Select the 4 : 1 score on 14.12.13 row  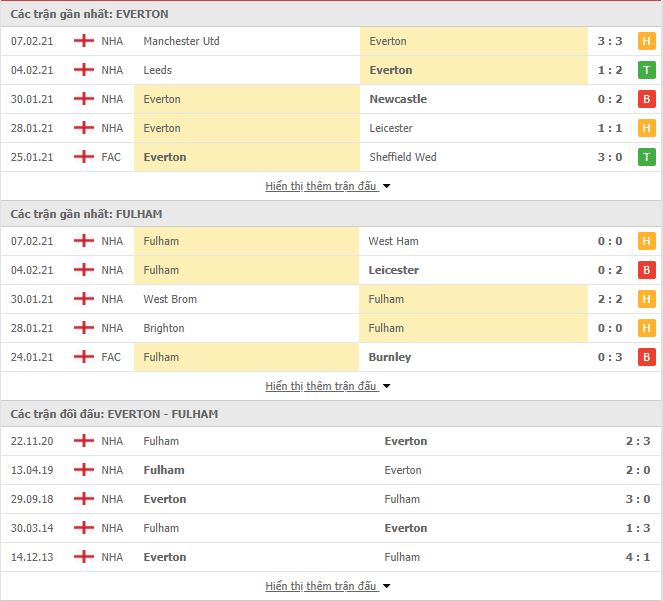[638, 557]
